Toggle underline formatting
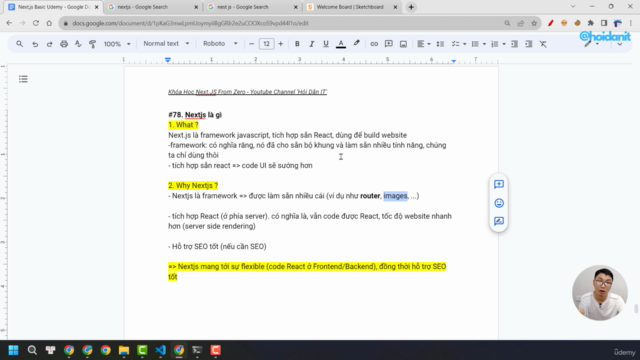 tap(326, 44)
